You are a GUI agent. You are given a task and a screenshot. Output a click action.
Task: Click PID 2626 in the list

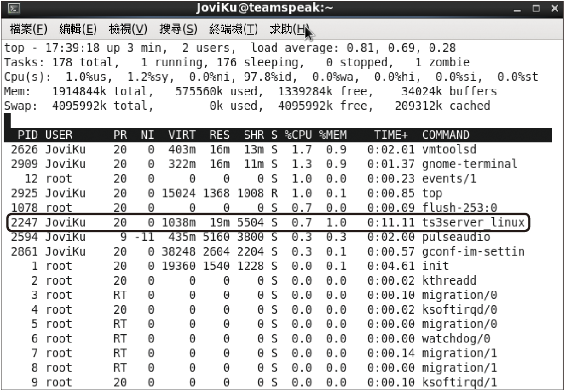pos(25,150)
